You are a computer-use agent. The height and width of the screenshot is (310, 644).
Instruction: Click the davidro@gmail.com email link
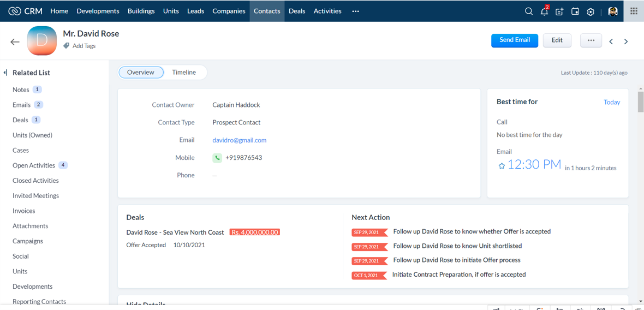(x=239, y=140)
